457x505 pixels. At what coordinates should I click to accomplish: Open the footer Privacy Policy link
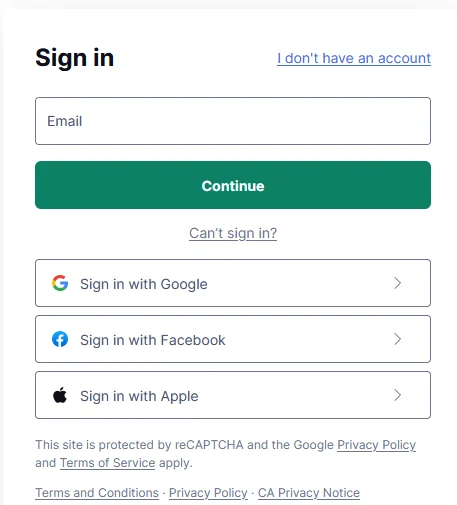pyautogui.click(x=208, y=493)
